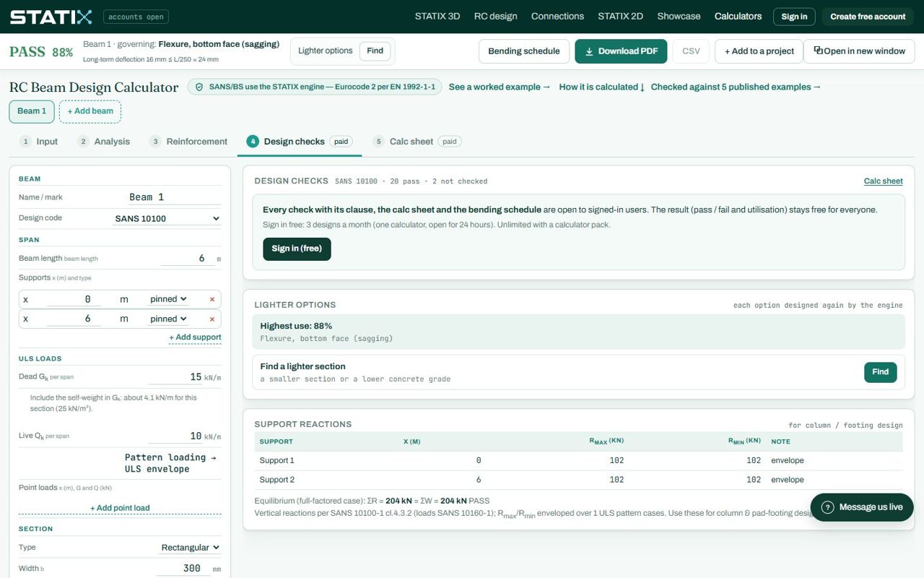The height and width of the screenshot is (578, 924).
Task: Change second support type pinned dropdown
Action: pyautogui.click(x=168, y=319)
